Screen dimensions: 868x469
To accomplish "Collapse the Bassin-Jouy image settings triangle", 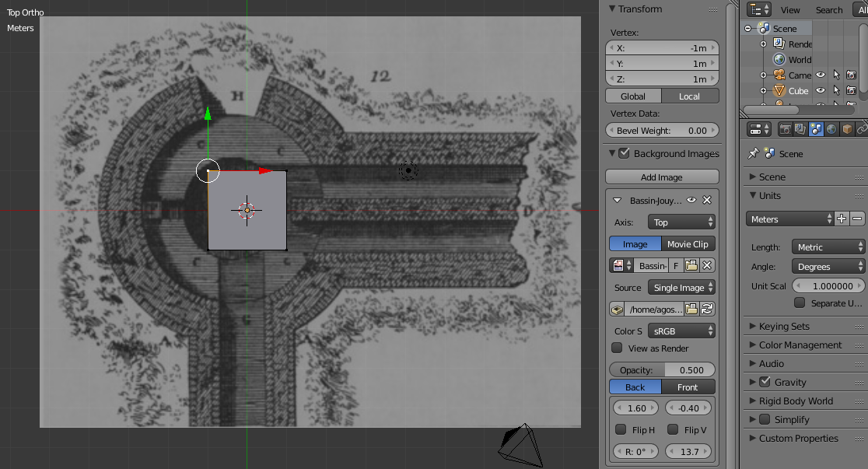I will point(618,200).
